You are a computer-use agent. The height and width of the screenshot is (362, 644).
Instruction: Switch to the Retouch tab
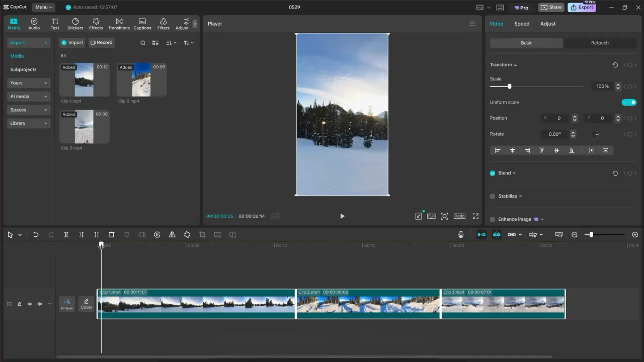pos(600,43)
